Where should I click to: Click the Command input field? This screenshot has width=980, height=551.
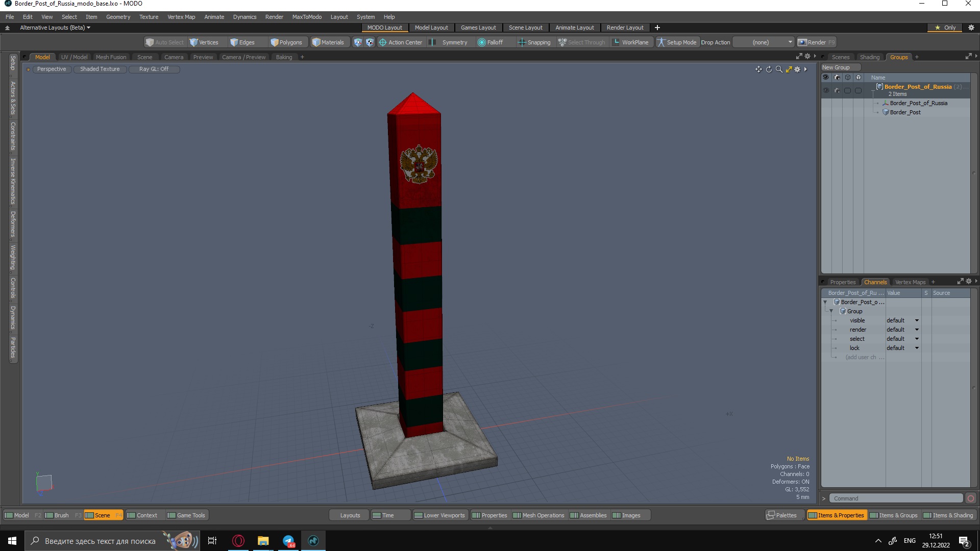(x=896, y=498)
